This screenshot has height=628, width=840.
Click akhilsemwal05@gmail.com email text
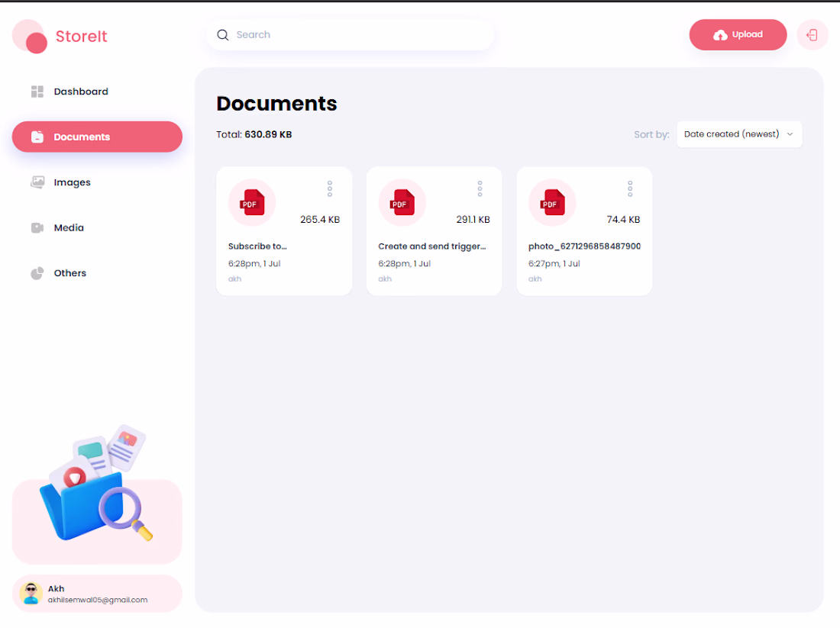point(98,601)
